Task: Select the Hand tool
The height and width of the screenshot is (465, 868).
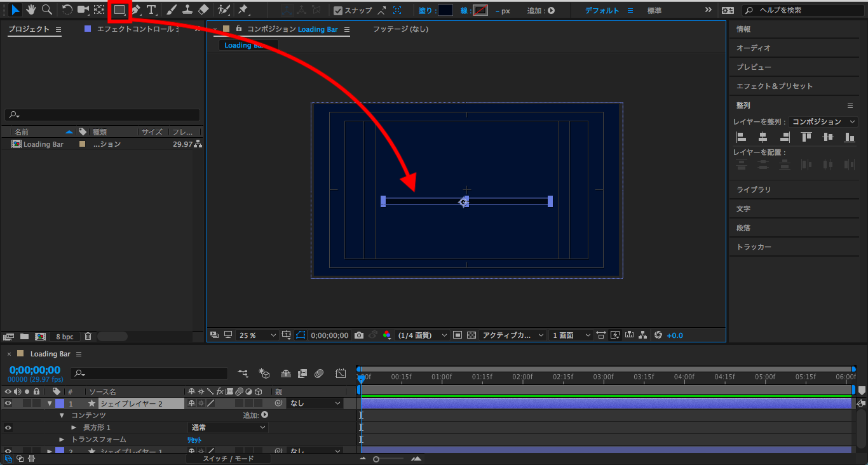Action: [31, 10]
